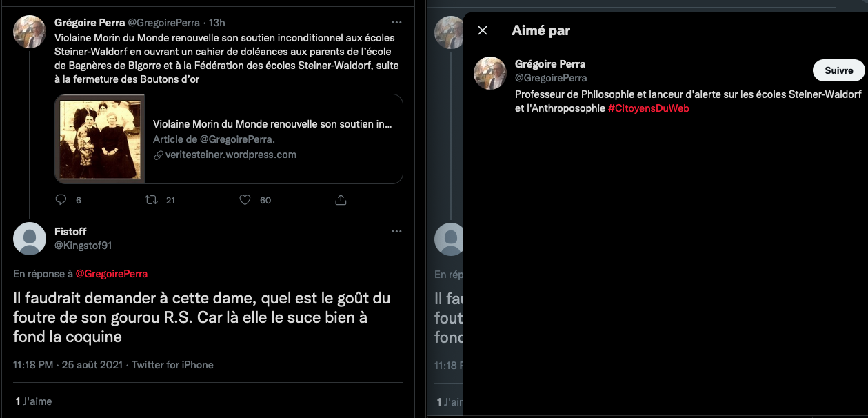The image size is (868, 418).
Task: Click the @GregoirePerra mention in reply line
Action: pyautogui.click(x=111, y=274)
